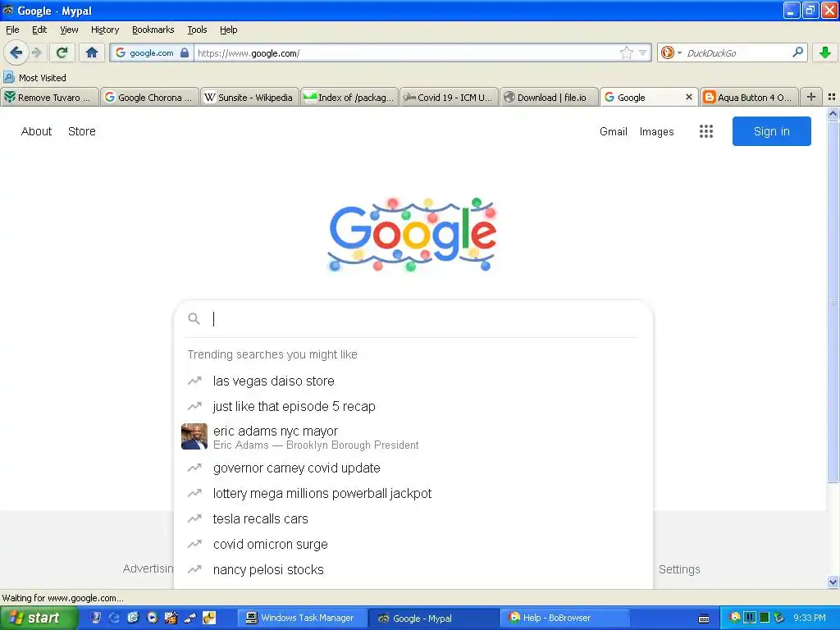840x630 pixels.
Task: Click the search magnifier in DuckDuckGo box
Action: 797,52
